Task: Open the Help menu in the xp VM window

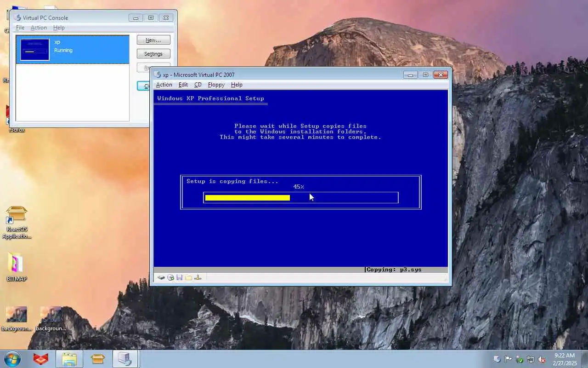Action: tap(237, 85)
